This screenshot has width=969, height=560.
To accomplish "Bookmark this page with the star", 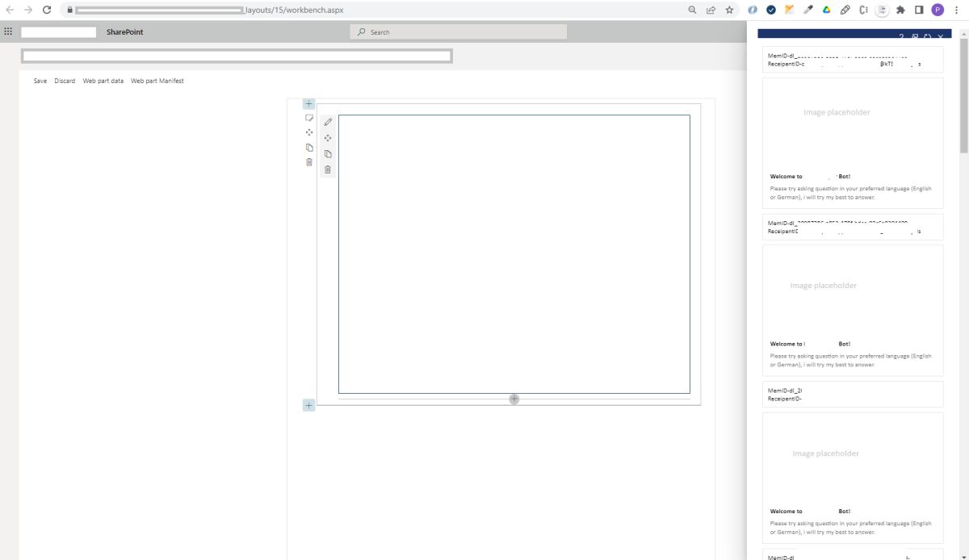I will [x=729, y=10].
